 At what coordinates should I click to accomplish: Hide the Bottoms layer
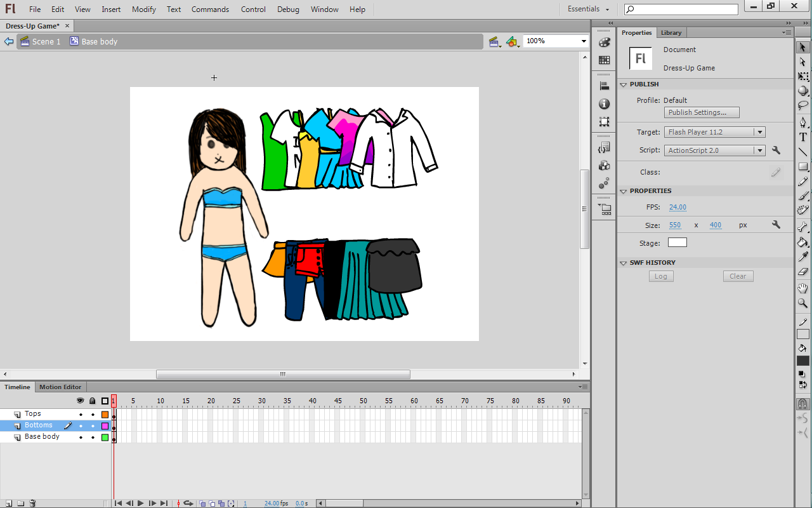(x=81, y=426)
